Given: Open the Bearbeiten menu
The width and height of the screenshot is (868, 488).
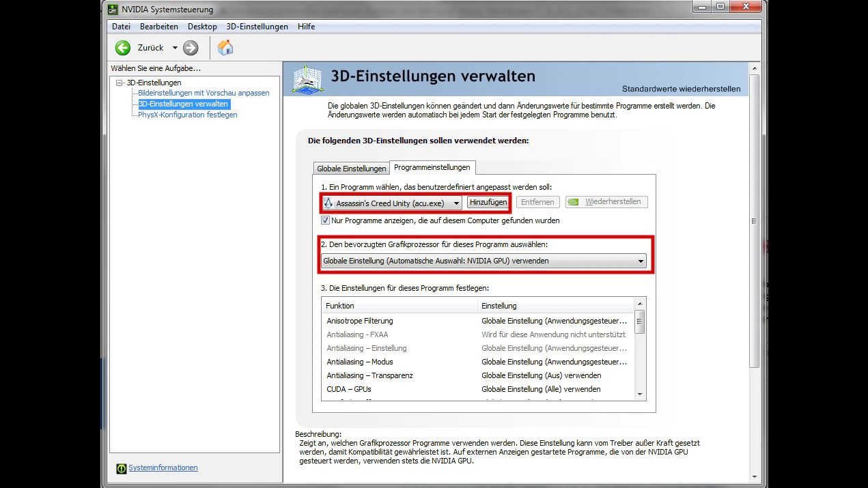Looking at the screenshot, I should [x=159, y=27].
